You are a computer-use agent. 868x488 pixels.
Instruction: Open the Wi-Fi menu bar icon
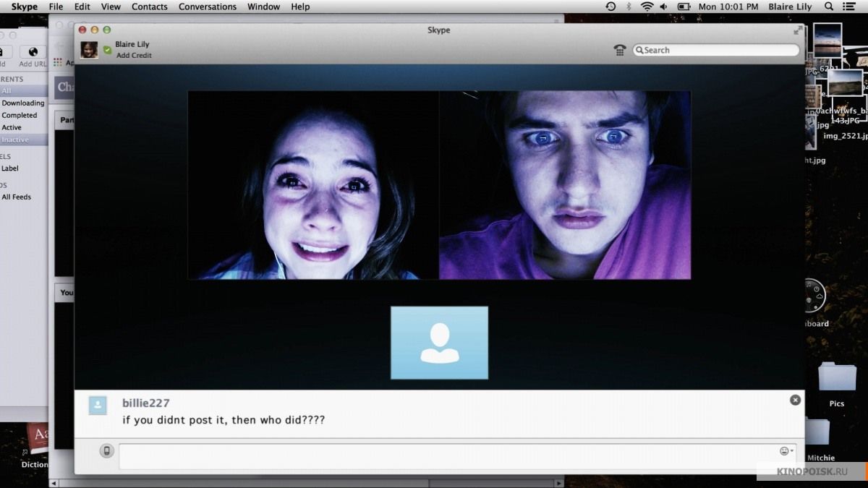pos(647,7)
